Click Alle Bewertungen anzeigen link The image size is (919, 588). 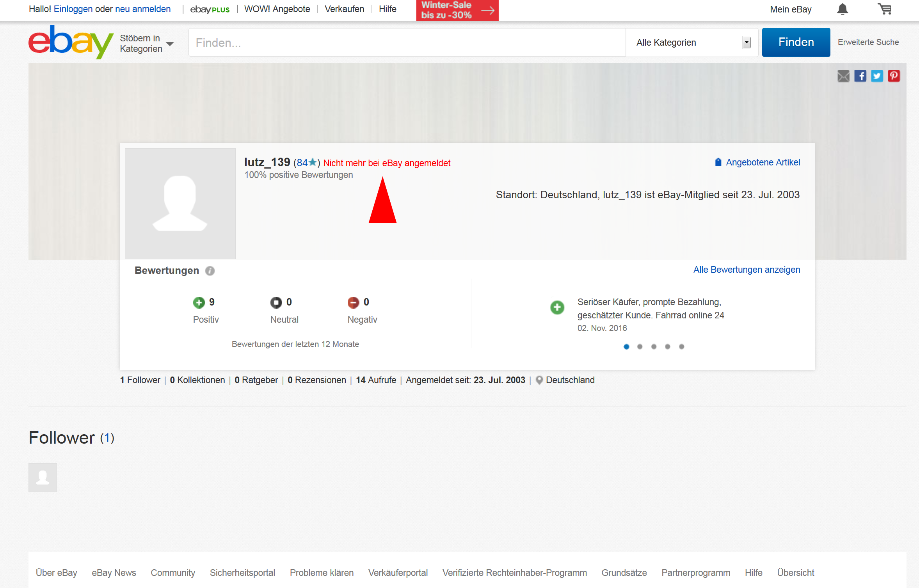pyautogui.click(x=747, y=270)
